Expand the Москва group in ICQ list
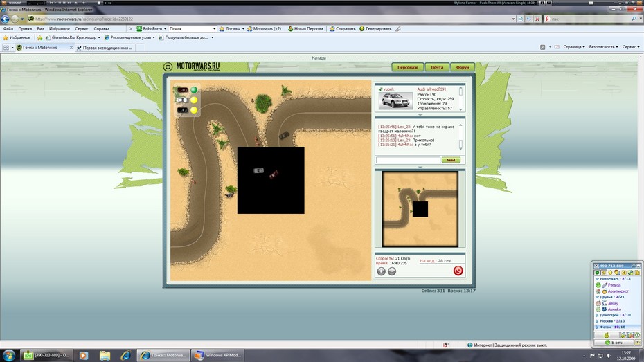644x362 pixels. (x=597, y=321)
